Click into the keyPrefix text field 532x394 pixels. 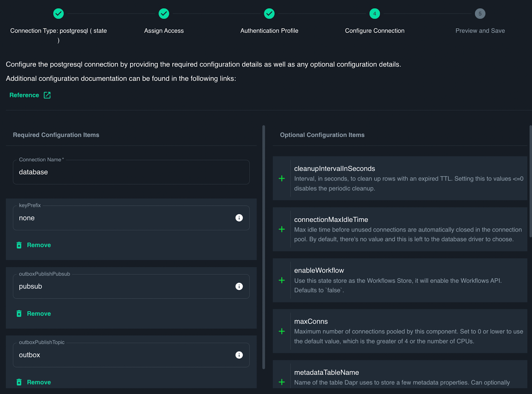123,218
